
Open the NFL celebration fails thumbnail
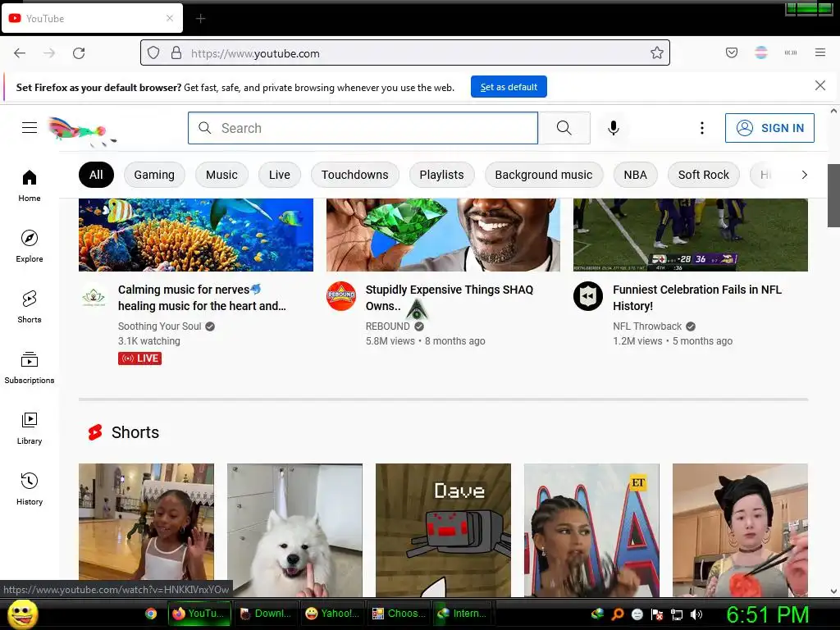point(691,235)
